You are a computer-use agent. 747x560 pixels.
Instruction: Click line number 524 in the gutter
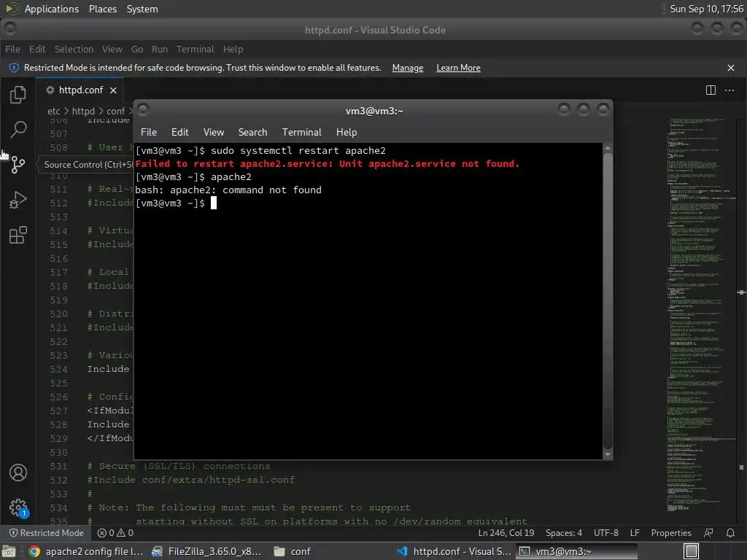pos(58,369)
